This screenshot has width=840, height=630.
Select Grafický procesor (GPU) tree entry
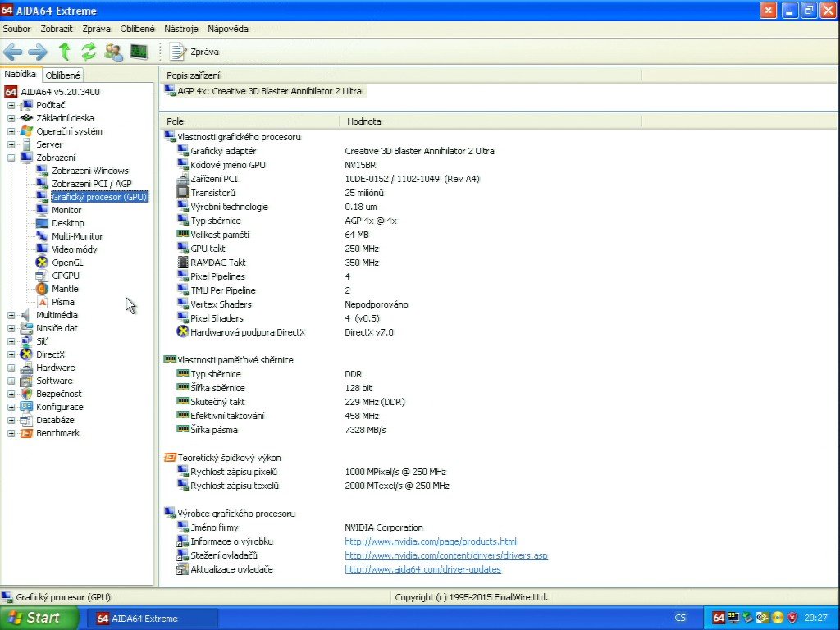pyautogui.click(x=99, y=197)
